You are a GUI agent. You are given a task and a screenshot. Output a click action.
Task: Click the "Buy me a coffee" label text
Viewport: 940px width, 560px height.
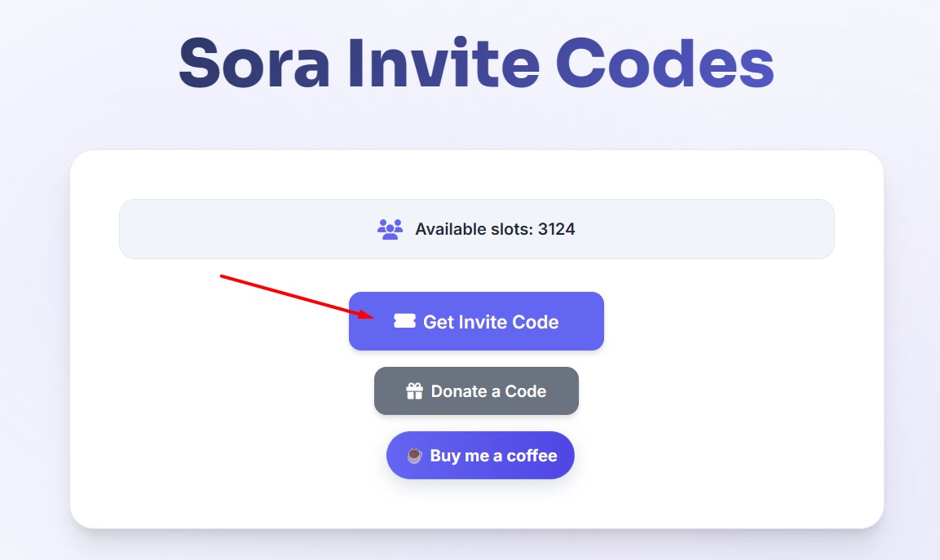(493, 456)
